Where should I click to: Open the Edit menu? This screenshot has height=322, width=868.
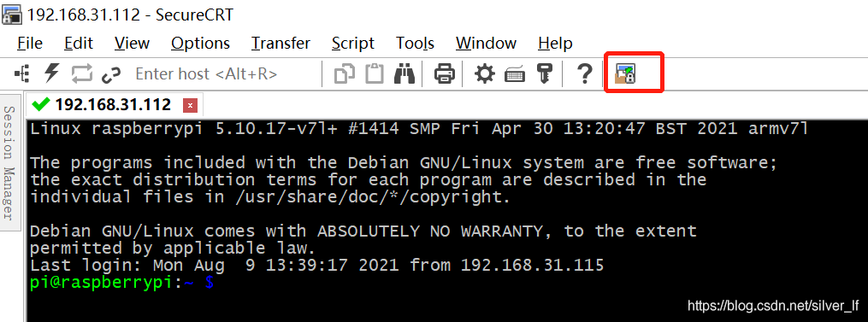[79, 44]
